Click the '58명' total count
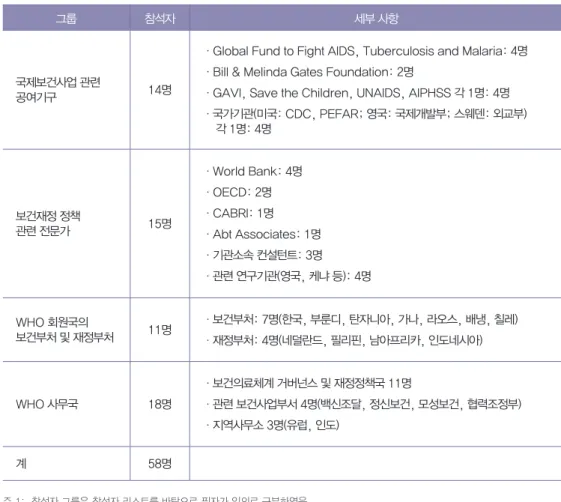The image size is (561, 502). [160, 464]
